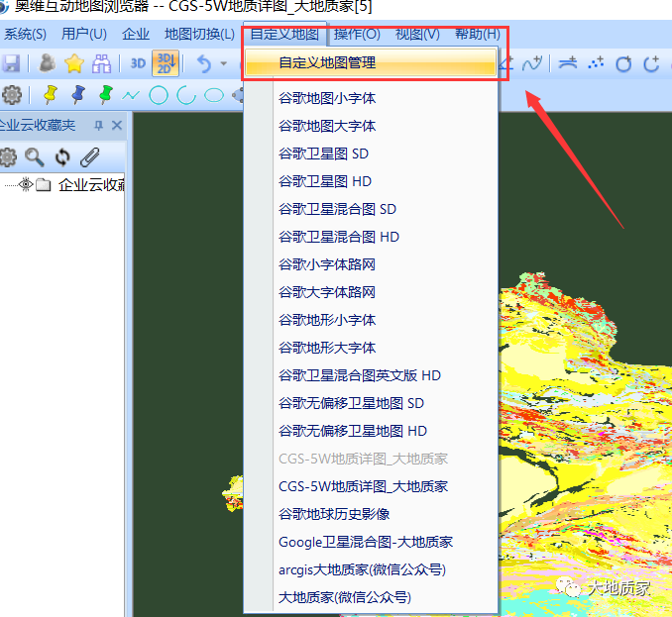Open the 系统(S) menu
This screenshot has height=617, width=672.
click(25, 34)
